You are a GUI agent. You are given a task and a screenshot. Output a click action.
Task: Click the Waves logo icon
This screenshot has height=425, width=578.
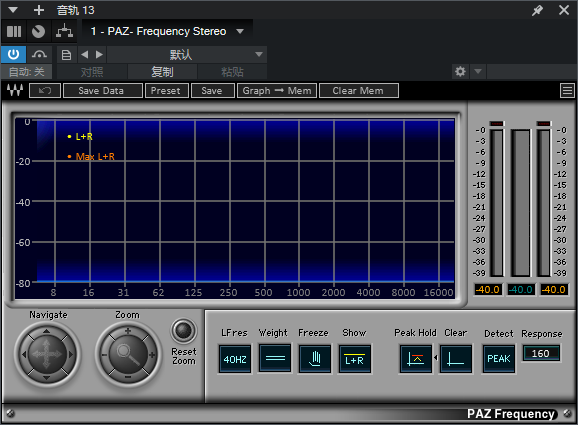[x=15, y=90]
